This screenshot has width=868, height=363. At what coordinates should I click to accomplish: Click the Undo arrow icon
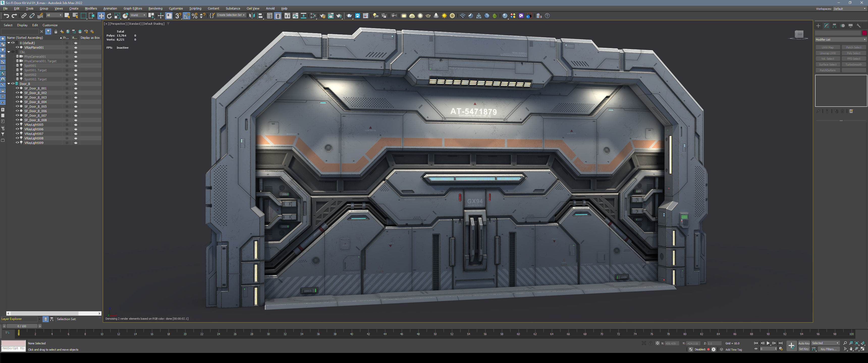(x=6, y=15)
